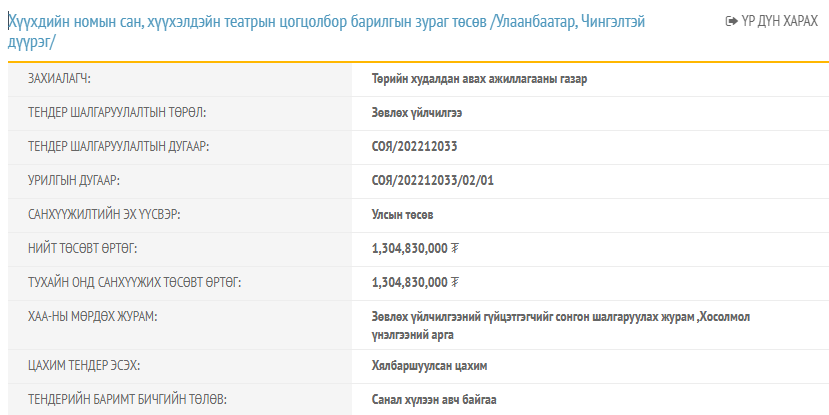Click the amount in НИЙТ ТӨСӨВТ ӨРТӨГ row

point(409,248)
